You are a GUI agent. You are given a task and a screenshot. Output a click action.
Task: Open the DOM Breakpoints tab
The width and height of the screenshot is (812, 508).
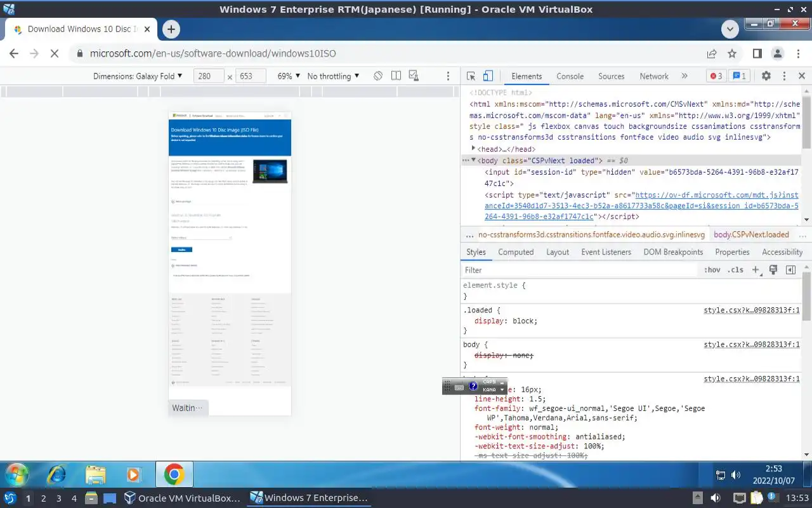pyautogui.click(x=673, y=252)
